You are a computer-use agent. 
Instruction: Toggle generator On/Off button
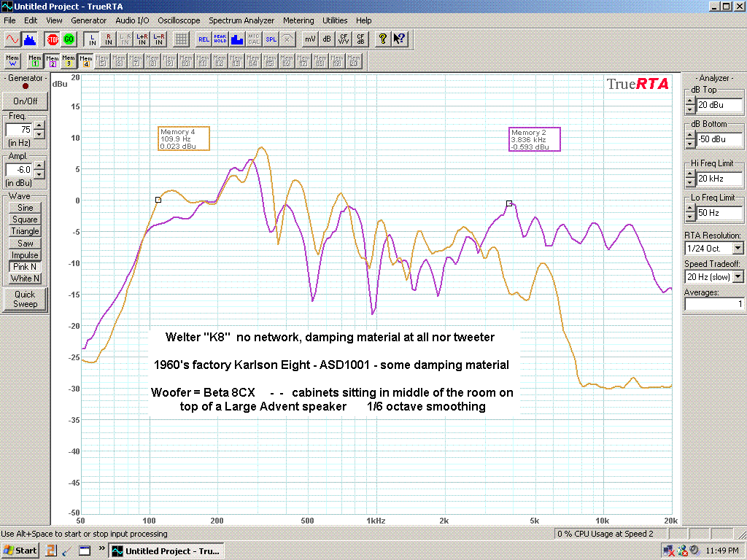tap(26, 101)
